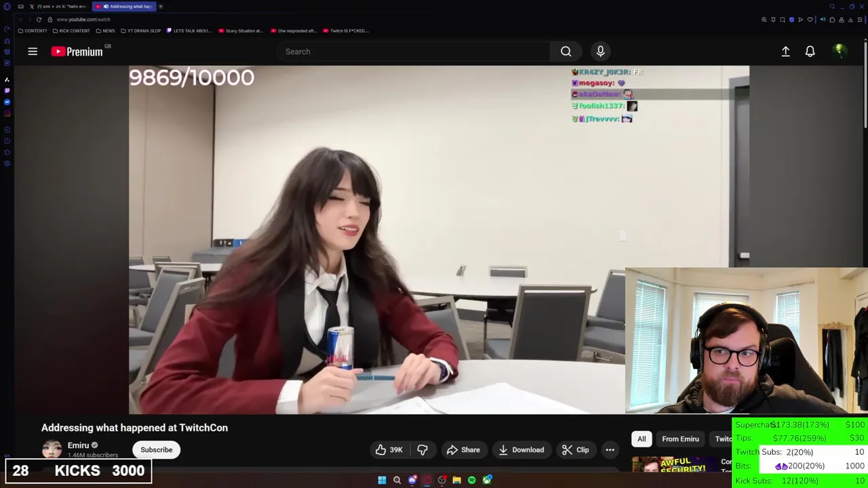Pause the video by clicking the player
This screenshot has width=868, height=488.
point(376,239)
